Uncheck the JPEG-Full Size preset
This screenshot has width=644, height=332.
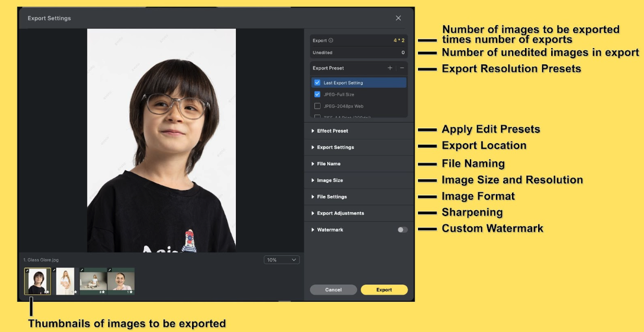click(317, 94)
